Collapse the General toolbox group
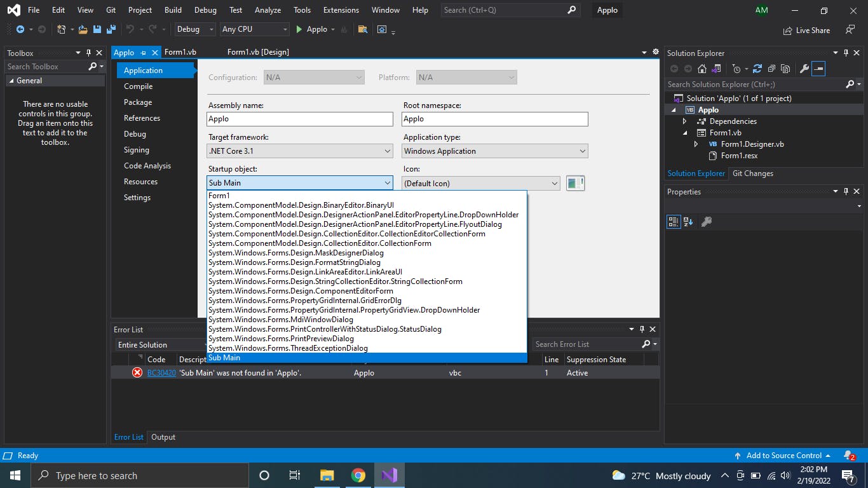Viewport: 868px width, 488px height. pos(11,81)
